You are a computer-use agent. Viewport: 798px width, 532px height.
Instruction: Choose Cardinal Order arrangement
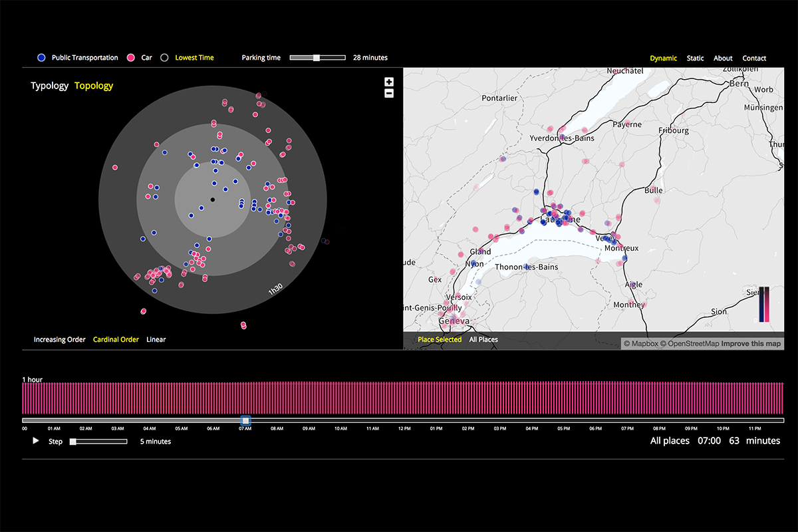[116, 340]
